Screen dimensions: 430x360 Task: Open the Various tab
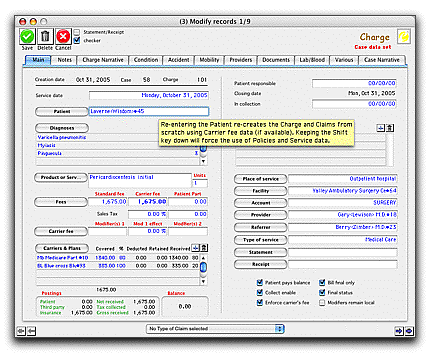click(x=344, y=60)
